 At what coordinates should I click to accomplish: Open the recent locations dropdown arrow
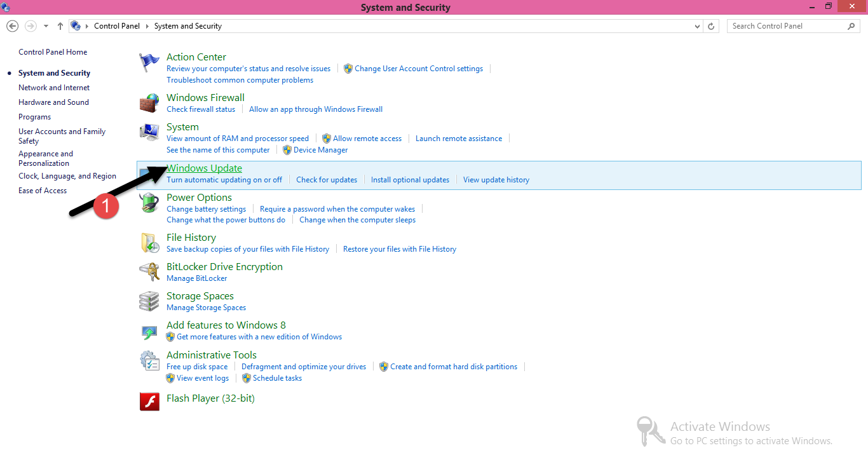46,26
